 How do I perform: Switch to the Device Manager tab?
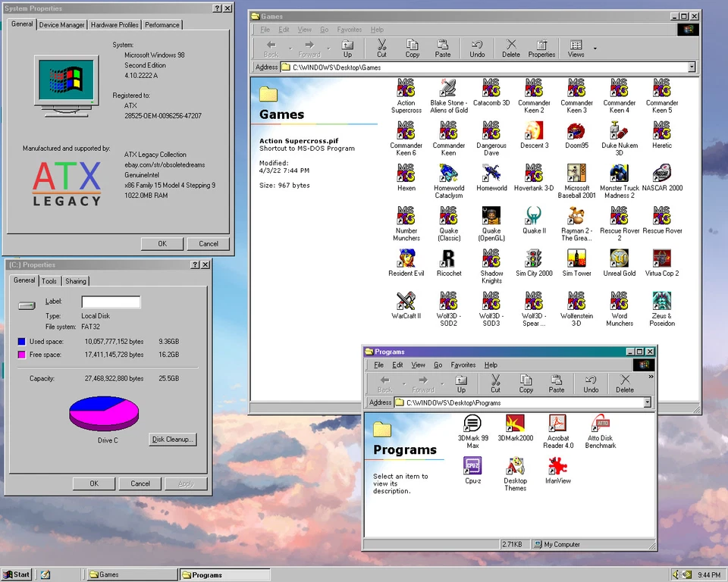[x=61, y=24]
